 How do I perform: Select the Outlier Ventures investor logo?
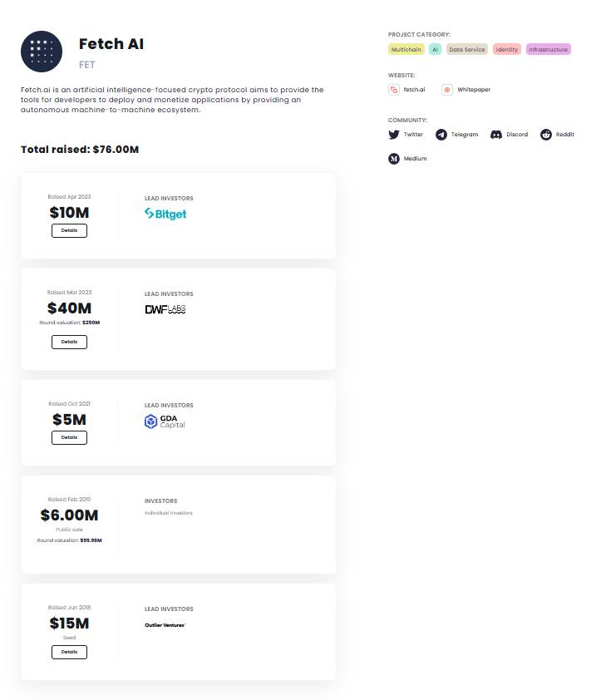165,625
